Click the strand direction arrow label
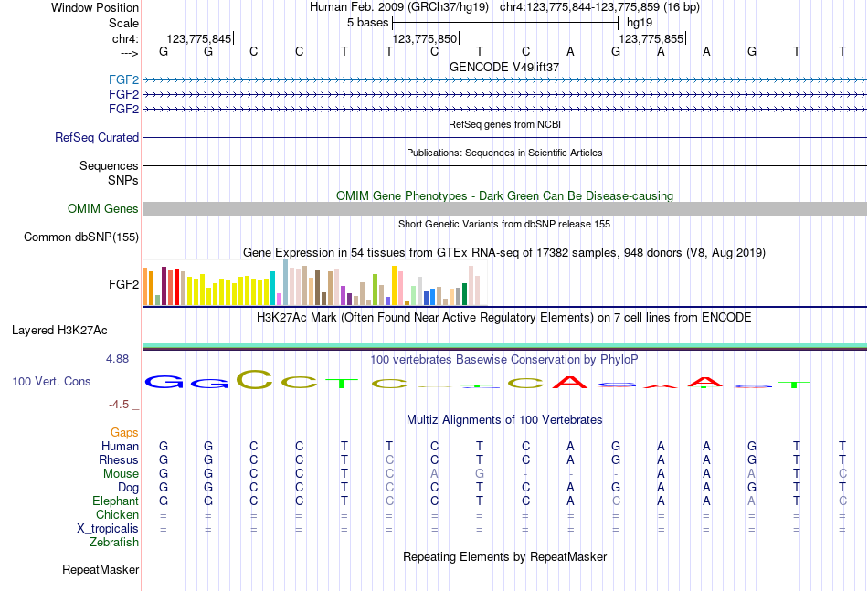The width and height of the screenshot is (868, 591). point(130,53)
